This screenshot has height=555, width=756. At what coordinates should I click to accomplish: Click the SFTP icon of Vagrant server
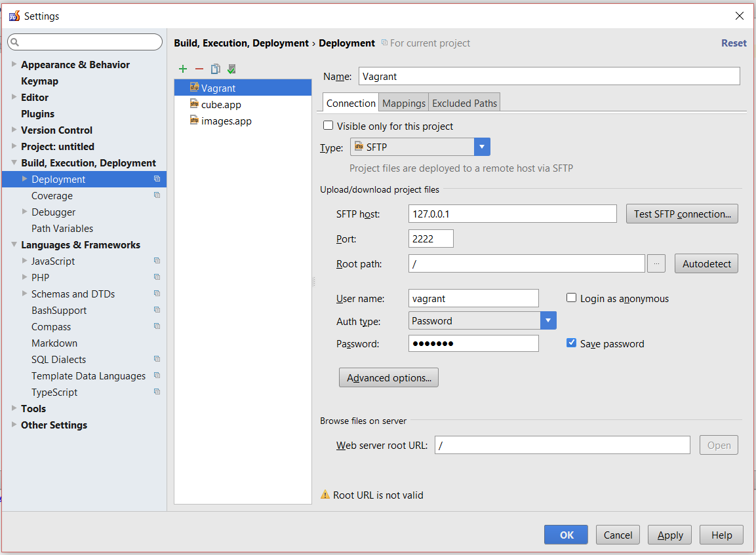click(x=194, y=87)
